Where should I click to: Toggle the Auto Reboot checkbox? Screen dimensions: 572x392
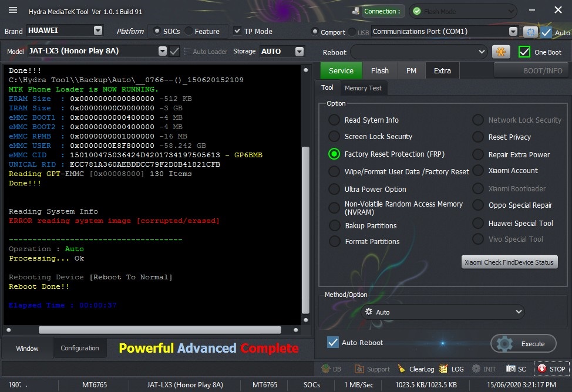(333, 342)
